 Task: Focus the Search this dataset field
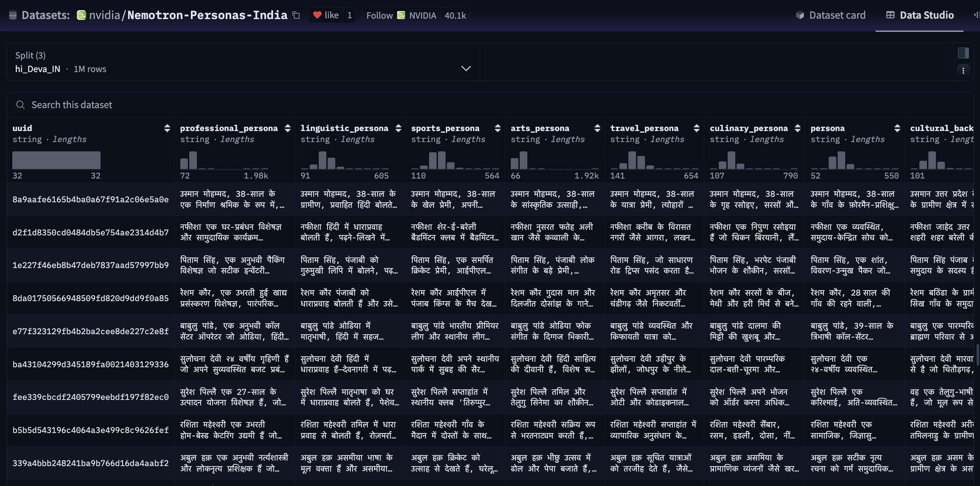click(x=255, y=105)
